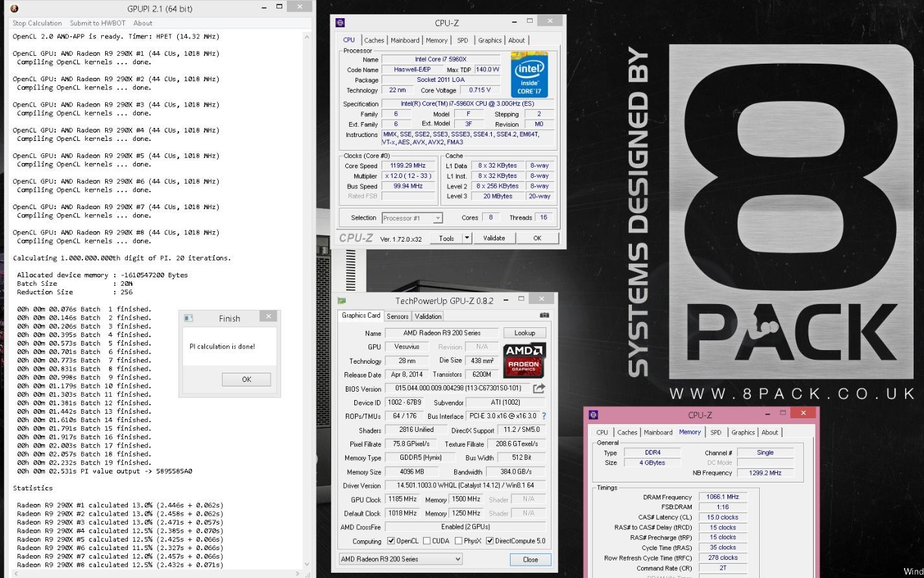924x578 pixels.
Task: Switch to Caches tab in pink CPU-Z window
Action: click(627, 433)
